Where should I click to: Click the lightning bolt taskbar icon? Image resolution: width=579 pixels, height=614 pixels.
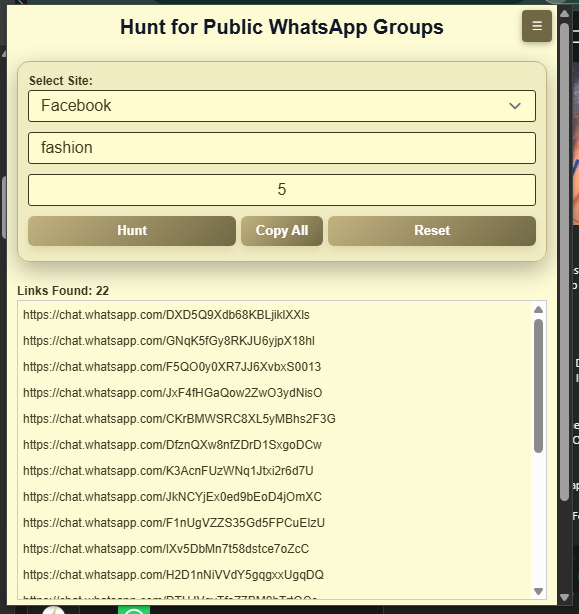[x=53, y=610]
